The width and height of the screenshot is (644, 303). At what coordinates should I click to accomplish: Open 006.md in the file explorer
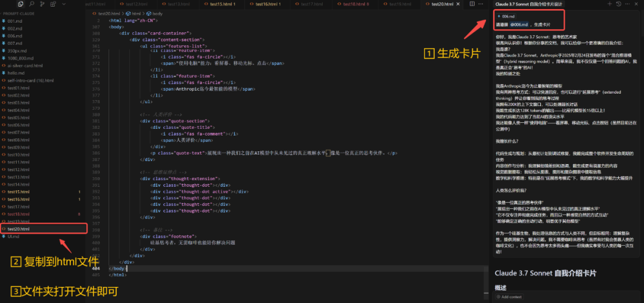click(x=43, y=36)
